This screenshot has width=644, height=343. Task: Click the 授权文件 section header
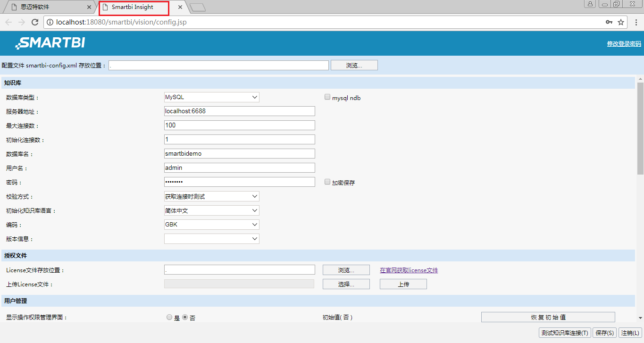click(318, 256)
